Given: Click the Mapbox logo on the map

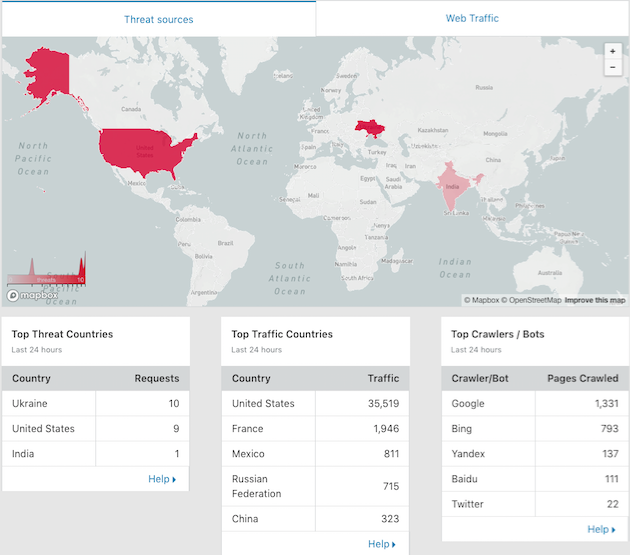Looking at the screenshot, I should [32, 295].
